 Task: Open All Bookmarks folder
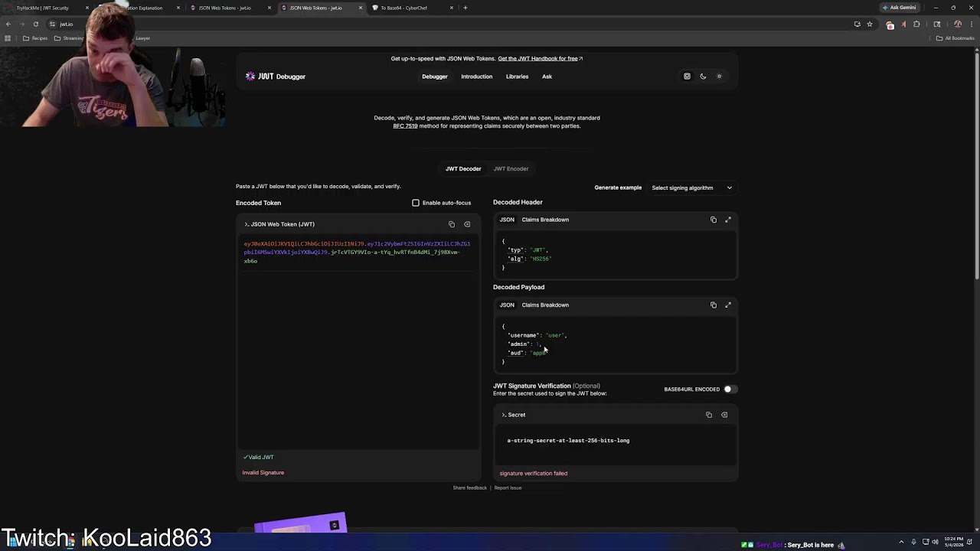point(955,38)
